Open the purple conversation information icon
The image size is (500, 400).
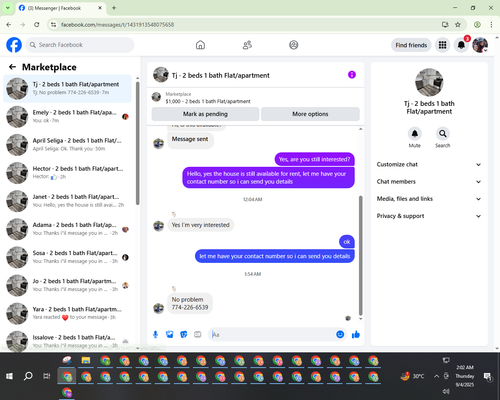[352, 75]
